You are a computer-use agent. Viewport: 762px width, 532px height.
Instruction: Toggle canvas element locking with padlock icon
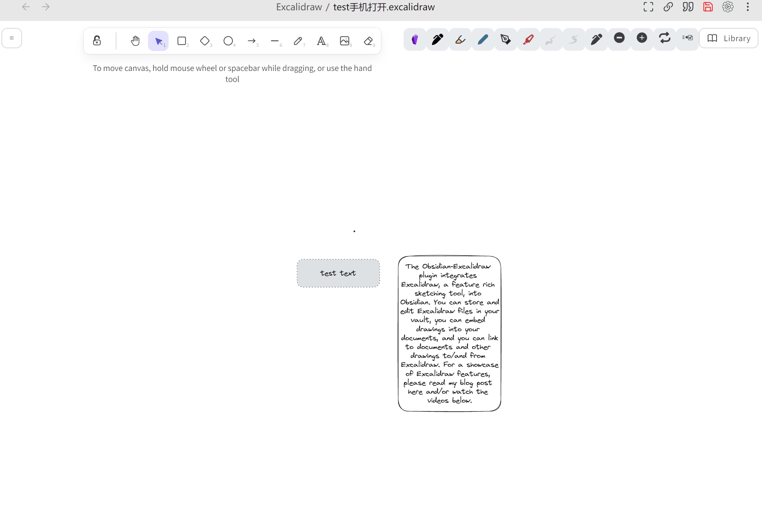point(97,40)
